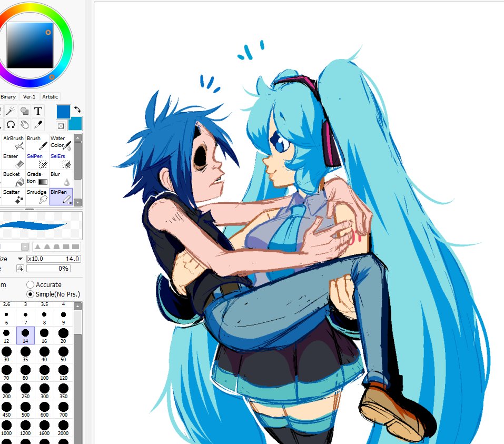Choose the Eraser tool

tap(13, 161)
